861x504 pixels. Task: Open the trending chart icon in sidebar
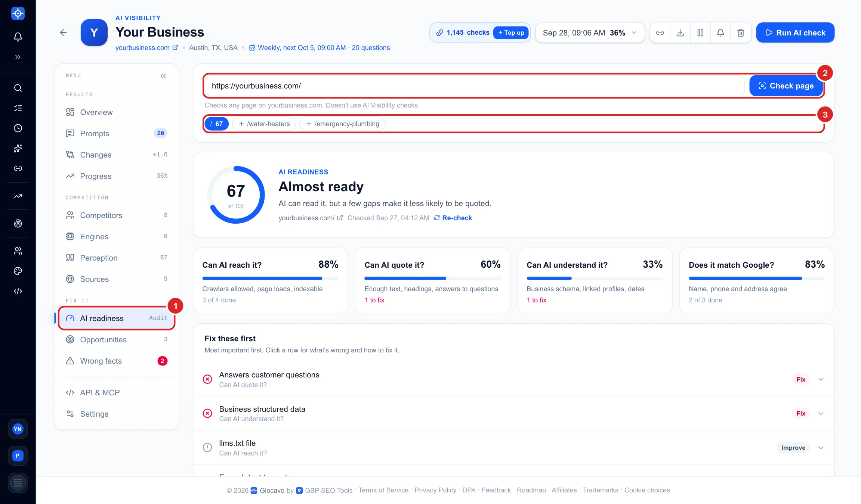coord(18,196)
